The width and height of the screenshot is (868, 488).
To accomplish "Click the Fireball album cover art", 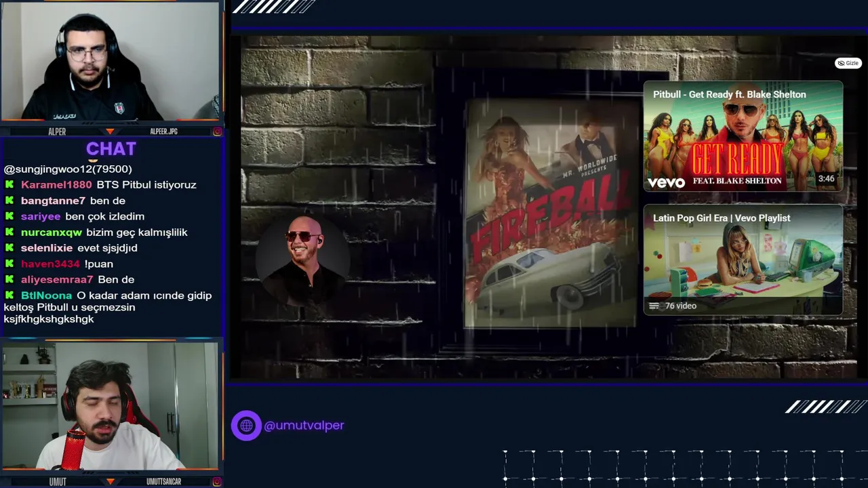I will (x=550, y=213).
